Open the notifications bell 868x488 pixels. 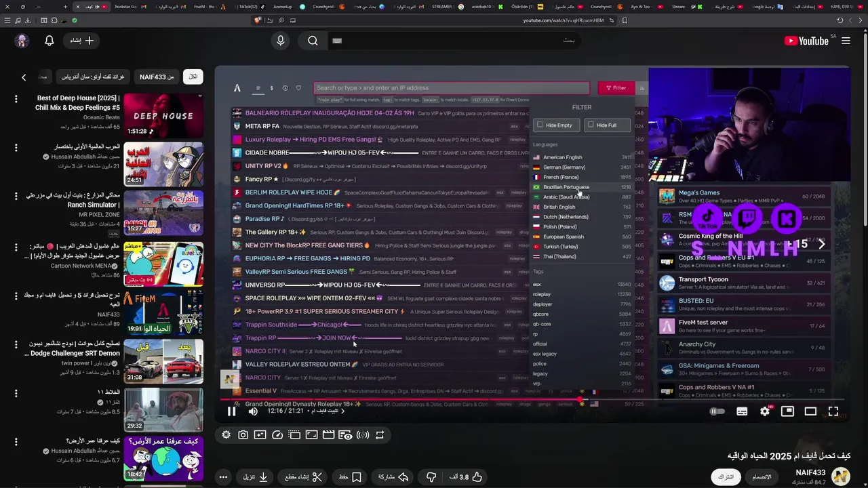(49, 41)
